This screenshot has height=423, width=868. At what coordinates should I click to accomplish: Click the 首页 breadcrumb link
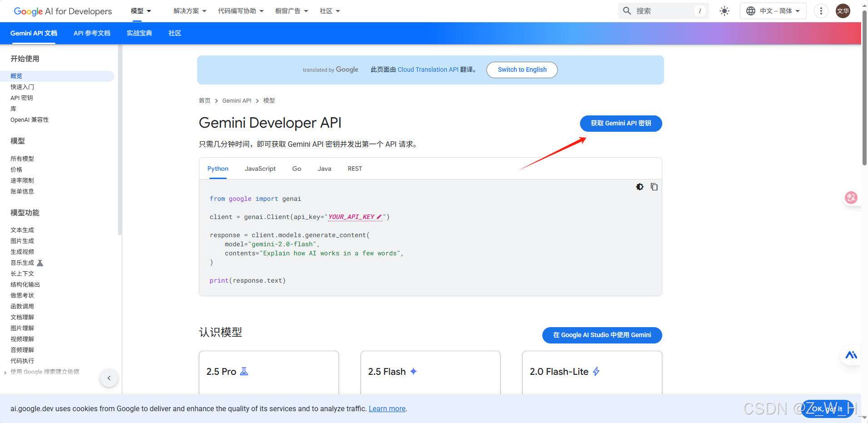click(x=204, y=100)
